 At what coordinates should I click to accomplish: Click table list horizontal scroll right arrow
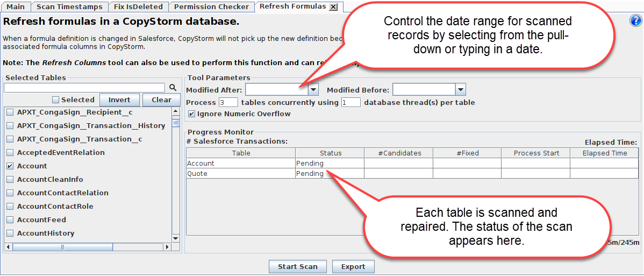(x=167, y=247)
